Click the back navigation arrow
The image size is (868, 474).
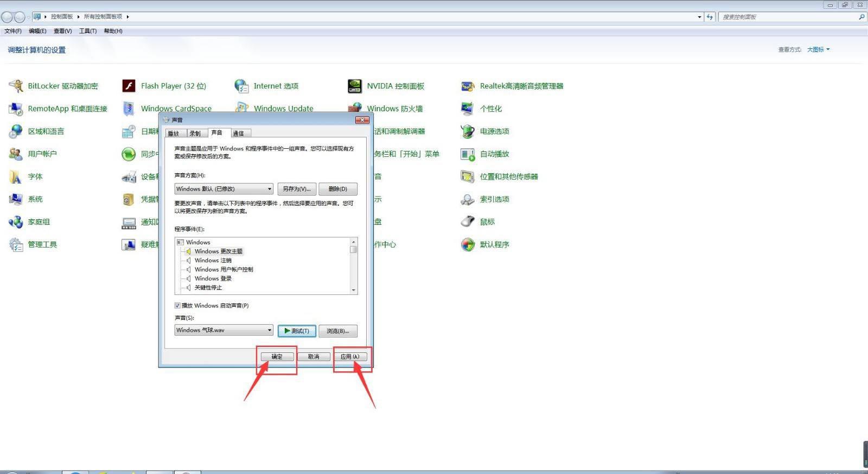coord(7,17)
